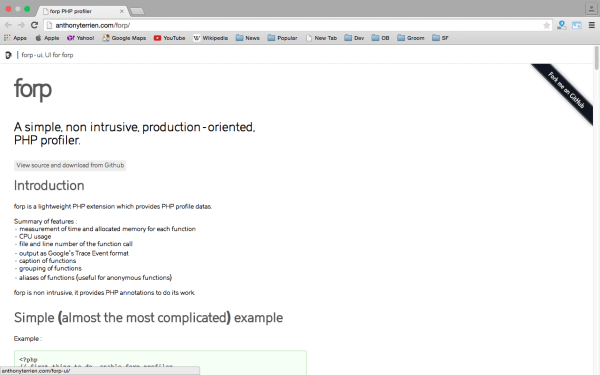Open the Chrome hamburger menu
600x375 pixels.
592,25
